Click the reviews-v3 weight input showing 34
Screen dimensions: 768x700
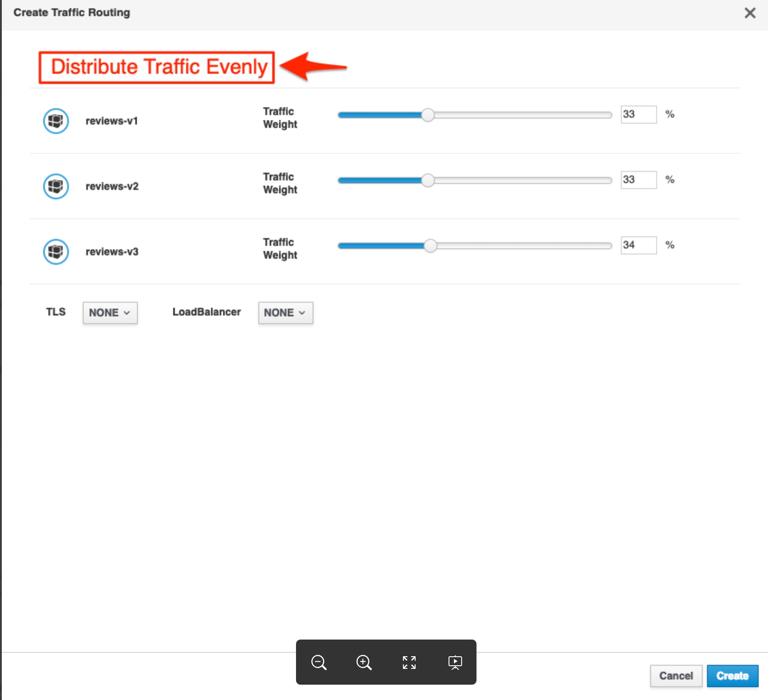[638, 245]
